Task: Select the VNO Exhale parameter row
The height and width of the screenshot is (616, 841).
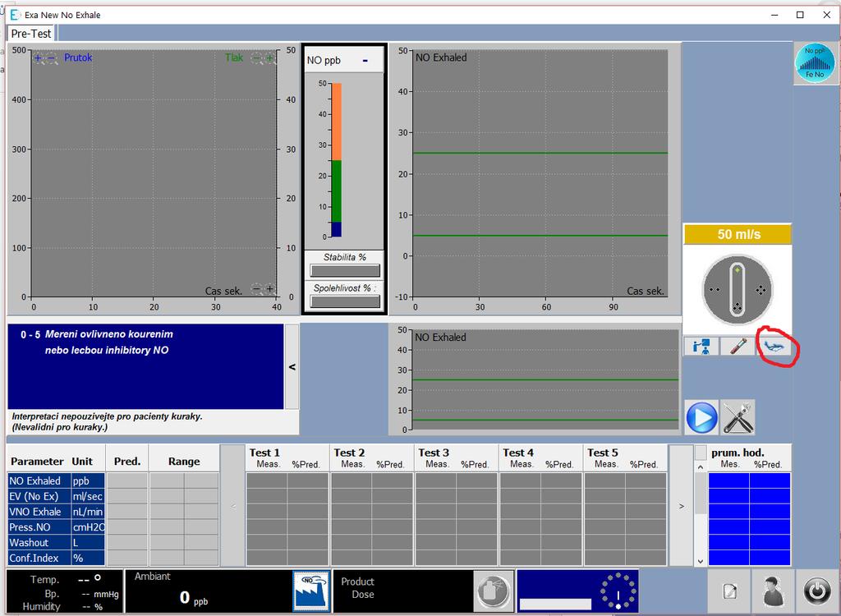Action: point(57,512)
